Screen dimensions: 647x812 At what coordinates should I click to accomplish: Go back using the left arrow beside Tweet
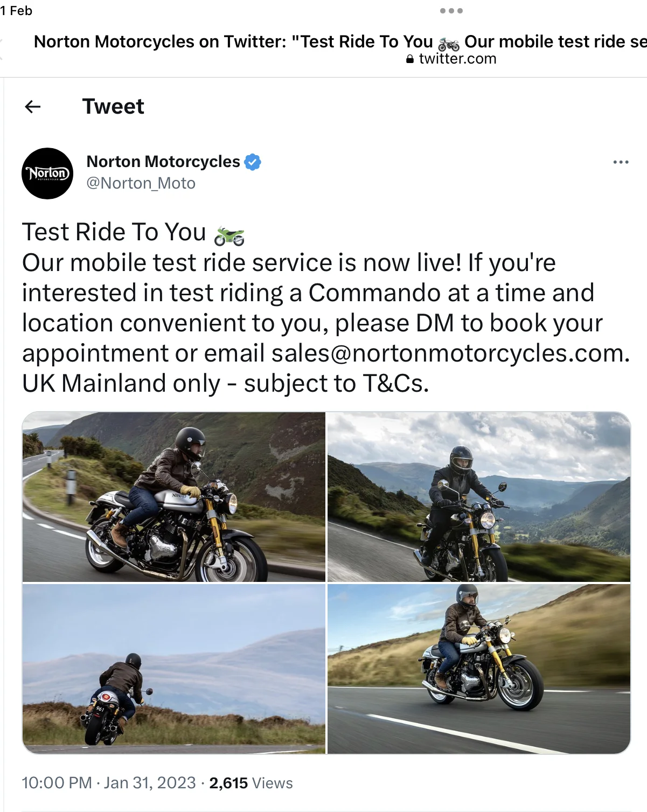click(33, 107)
